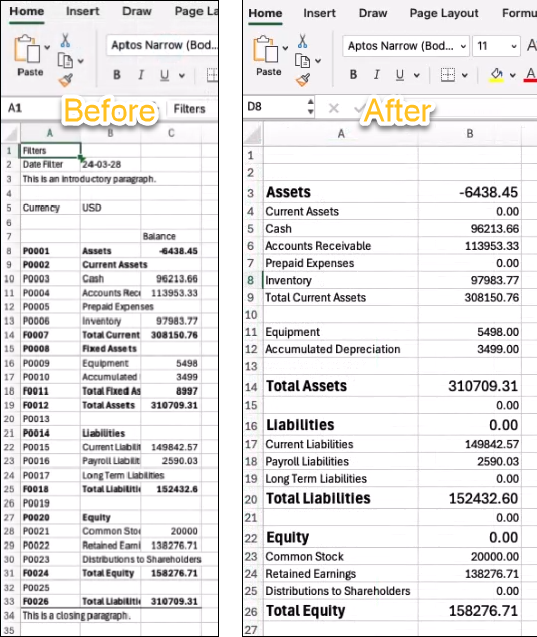Click 'P0003' cell in Before window

[x=50, y=279]
